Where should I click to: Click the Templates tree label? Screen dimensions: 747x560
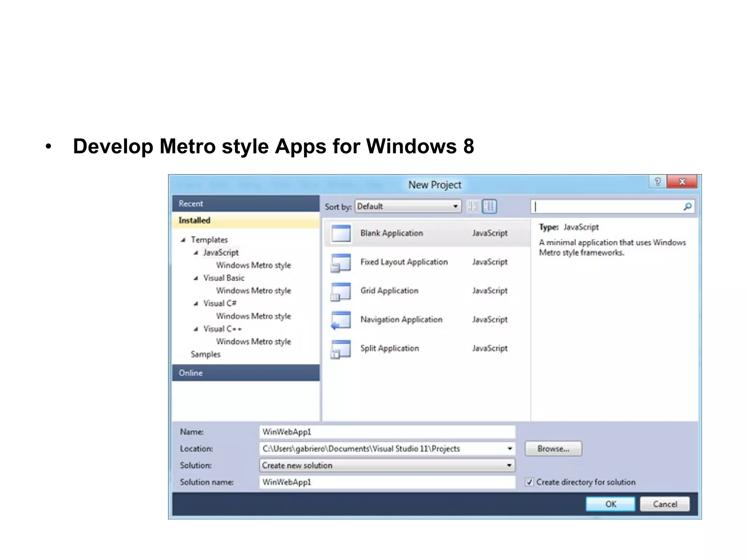tap(209, 240)
